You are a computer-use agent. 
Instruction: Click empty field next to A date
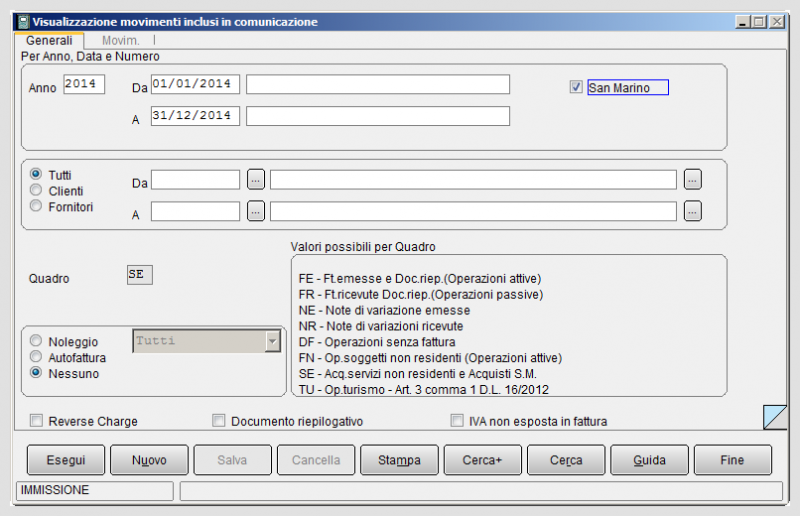(378, 116)
